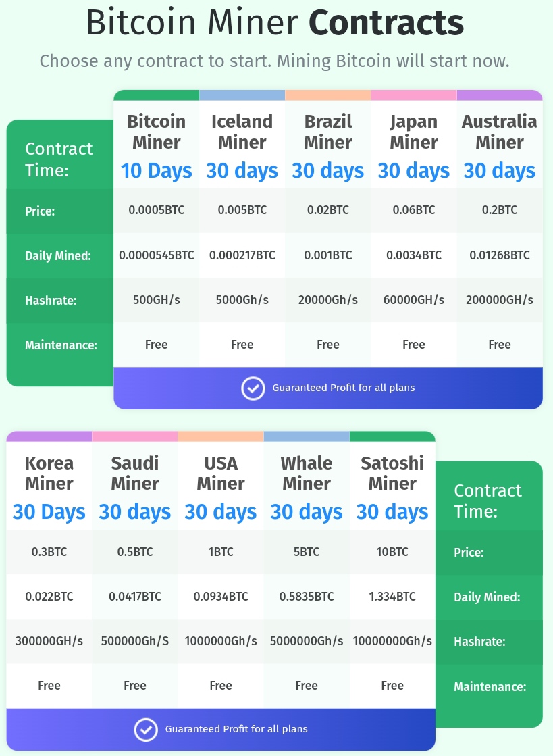Image resolution: width=553 pixels, height=756 pixels.
Task: Pick the Japan Miner 30 days plan
Action: [414, 145]
